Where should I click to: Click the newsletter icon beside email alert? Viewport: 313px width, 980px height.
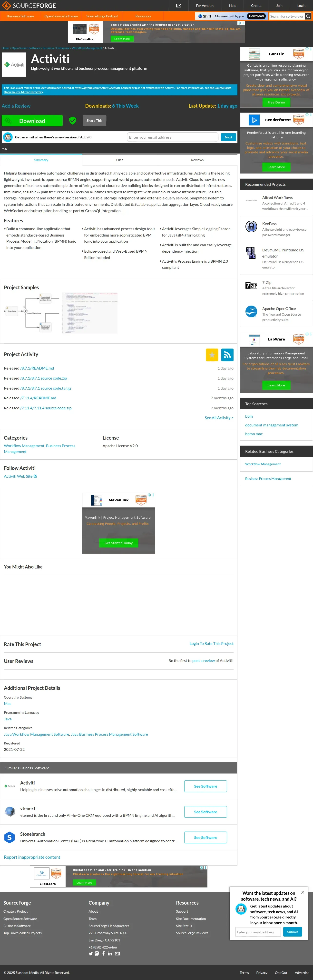click(x=8, y=137)
